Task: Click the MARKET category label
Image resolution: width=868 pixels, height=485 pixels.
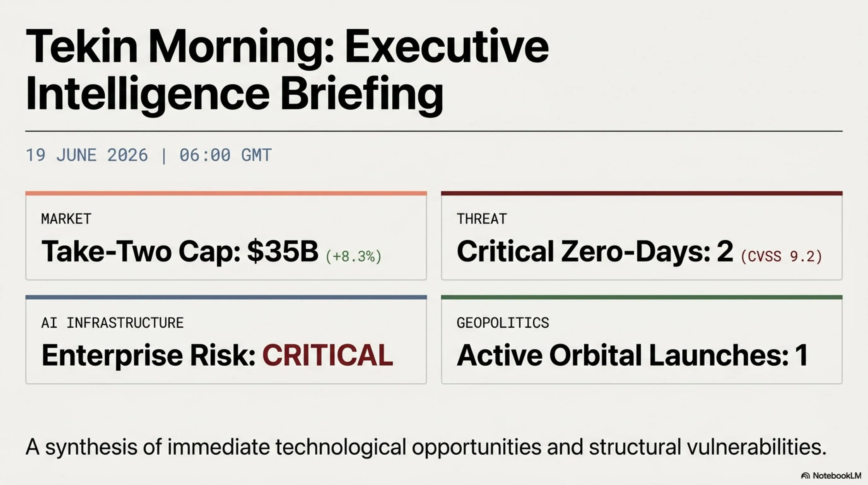Action: 66,219
